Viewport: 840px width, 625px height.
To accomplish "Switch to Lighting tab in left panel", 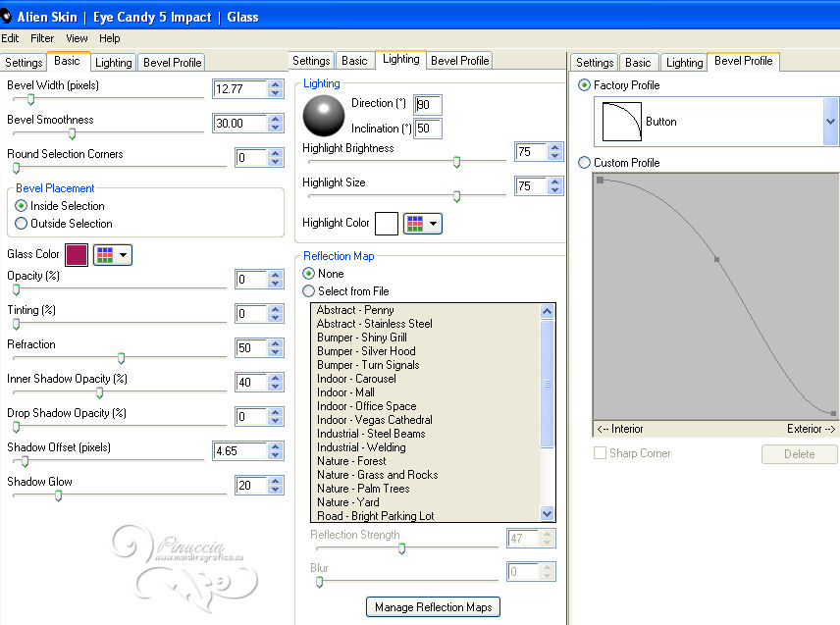I will pyautogui.click(x=113, y=63).
